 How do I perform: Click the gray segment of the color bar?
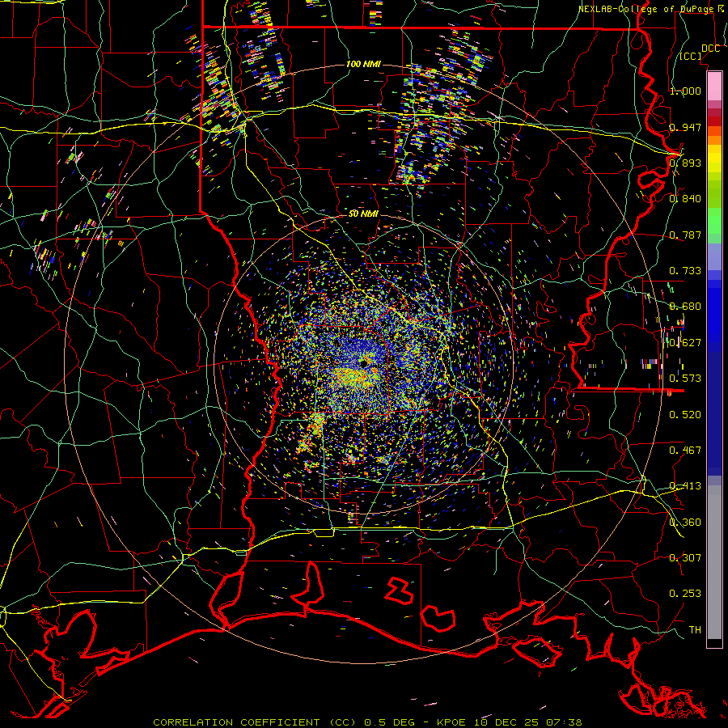pyautogui.click(x=714, y=562)
